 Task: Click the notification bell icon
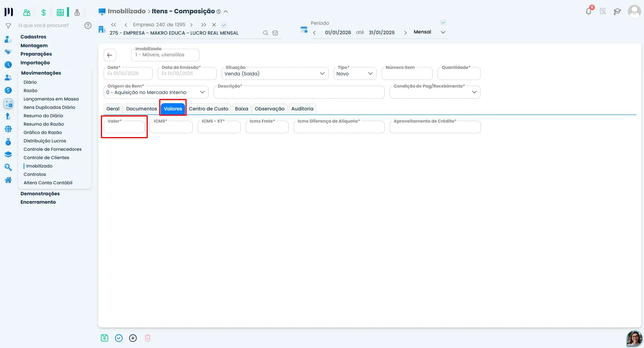(x=588, y=11)
